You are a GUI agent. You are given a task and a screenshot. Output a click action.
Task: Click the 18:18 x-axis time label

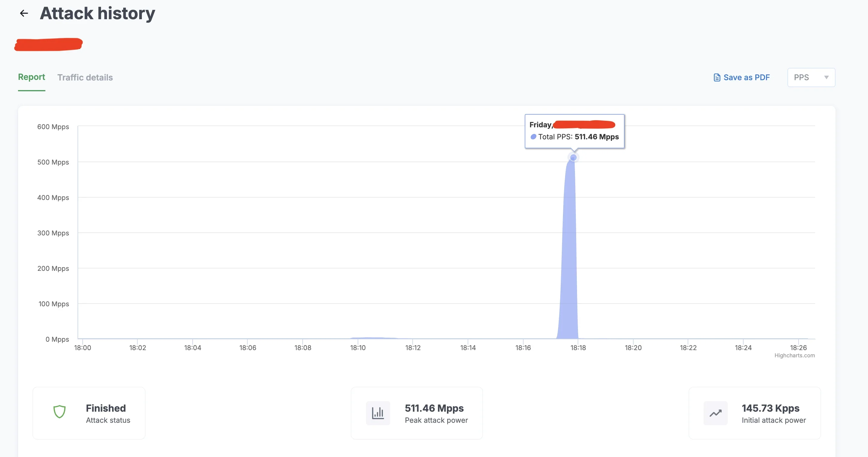[578, 348]
